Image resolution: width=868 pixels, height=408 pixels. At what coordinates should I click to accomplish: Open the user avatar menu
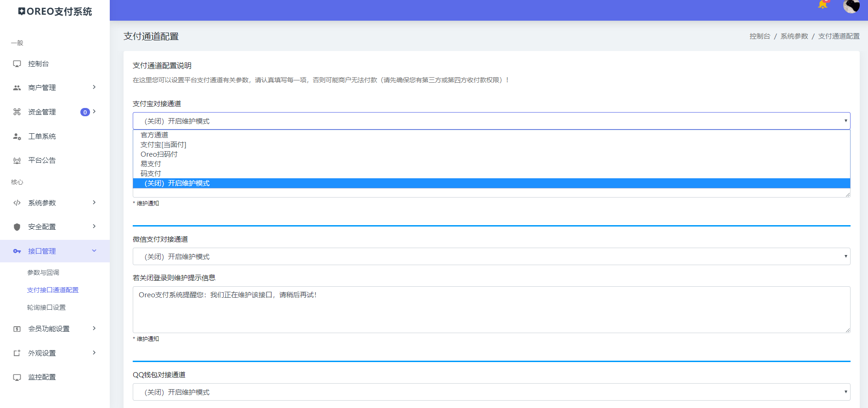click(x=851, y=6)
